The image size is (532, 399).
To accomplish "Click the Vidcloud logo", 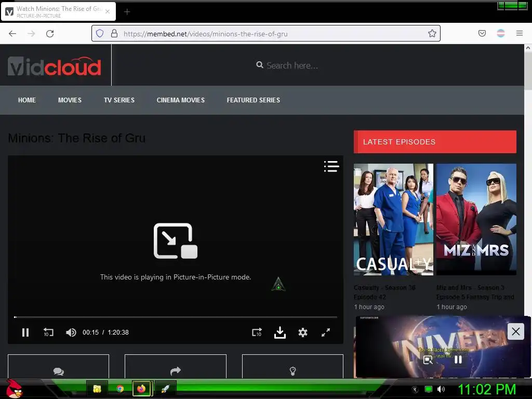I will 54,66.
